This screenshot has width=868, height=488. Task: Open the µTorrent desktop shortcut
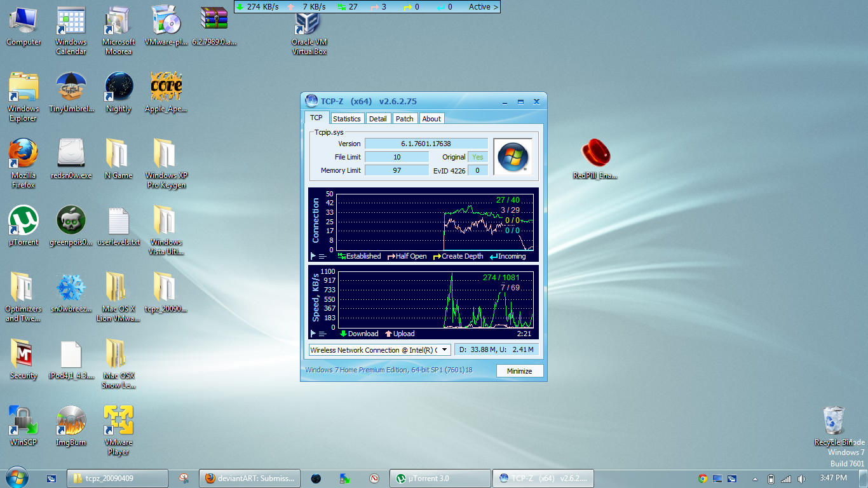pyautogui.click(x=24, y=226)
